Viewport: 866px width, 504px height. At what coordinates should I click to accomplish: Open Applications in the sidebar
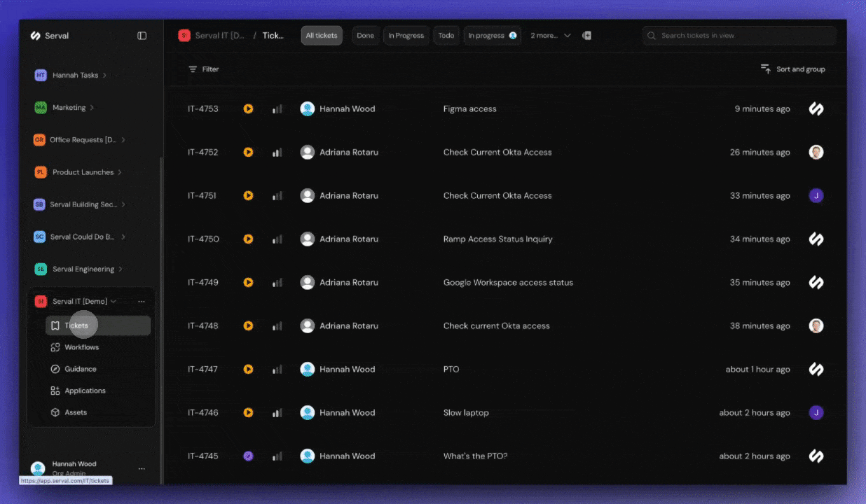point(98,391)
